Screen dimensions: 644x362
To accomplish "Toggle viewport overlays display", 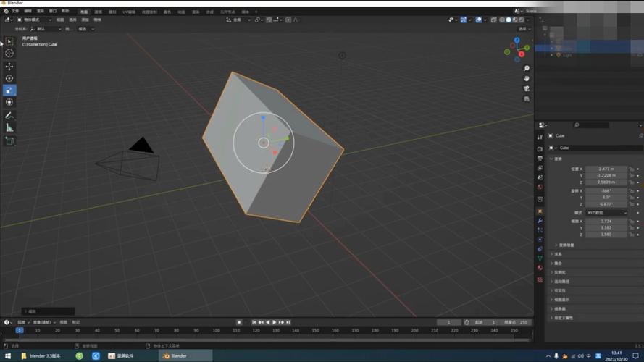I will tap(479, 20).
